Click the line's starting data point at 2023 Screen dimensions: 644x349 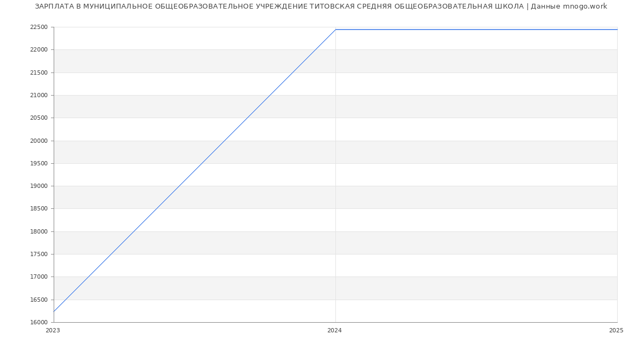coord(54,311)
